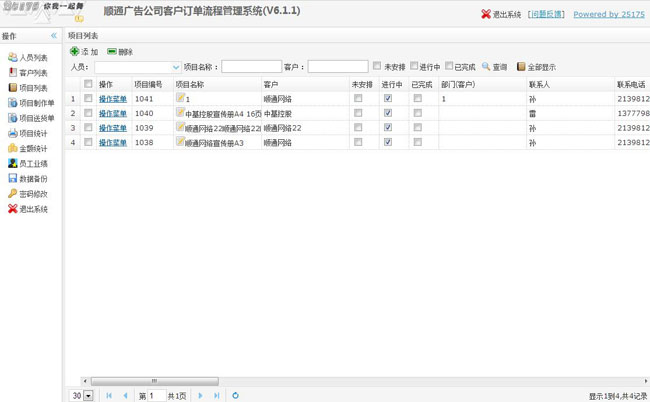Select the row checkbox for project 1038

88,142
